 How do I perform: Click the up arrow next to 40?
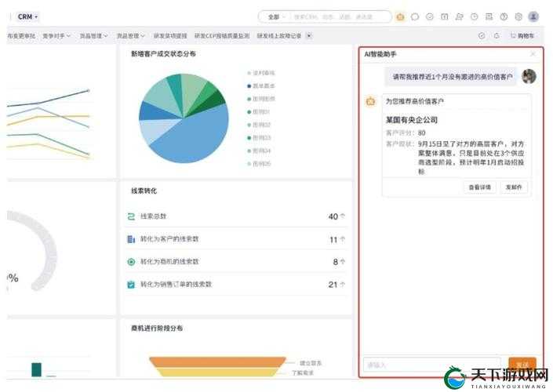click(343, 216)
